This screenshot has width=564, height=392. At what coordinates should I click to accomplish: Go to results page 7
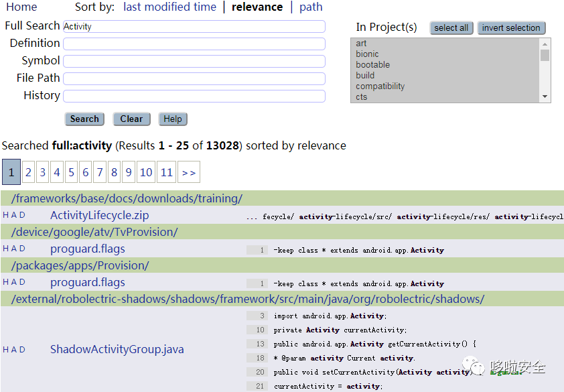[x=100, y=172]
